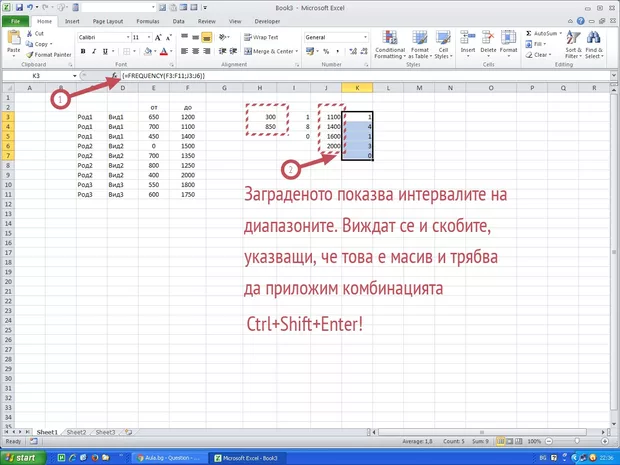Toggle Middle Align
The image size is (620, 465).
195,37
